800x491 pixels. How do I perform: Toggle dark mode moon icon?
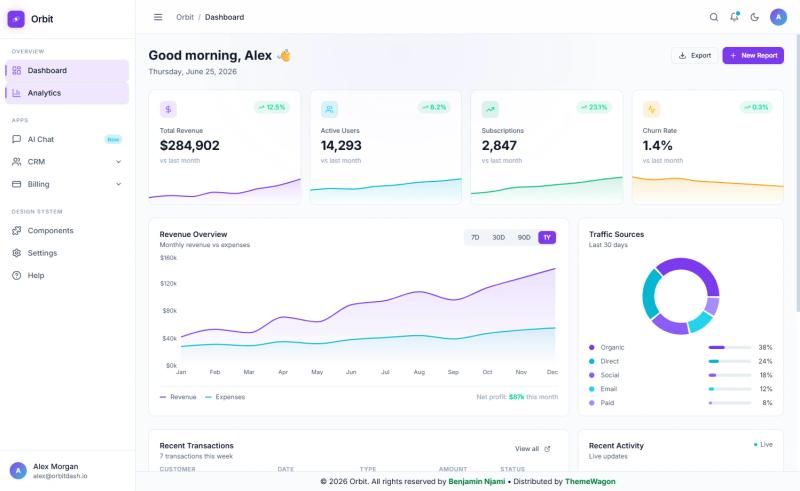click(755, 17)
